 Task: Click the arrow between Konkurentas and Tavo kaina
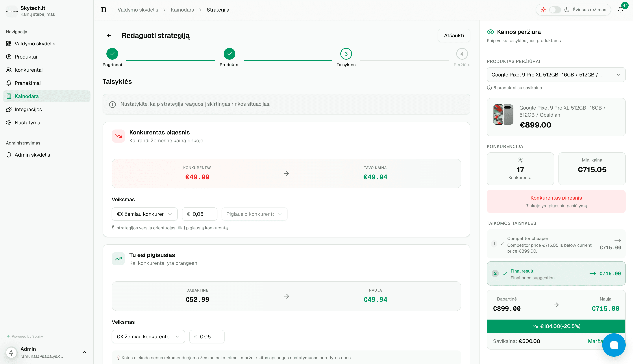click(x=287, y=174)
